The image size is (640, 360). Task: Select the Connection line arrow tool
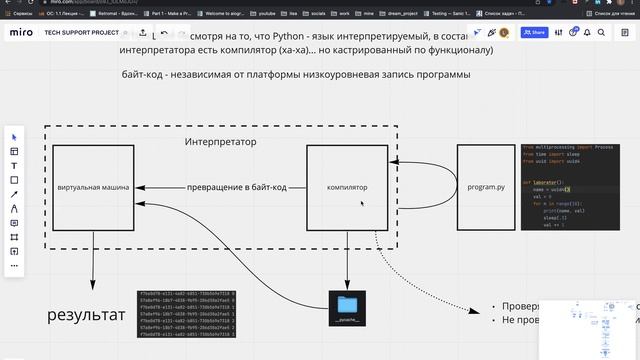click(x=14, y=194)
